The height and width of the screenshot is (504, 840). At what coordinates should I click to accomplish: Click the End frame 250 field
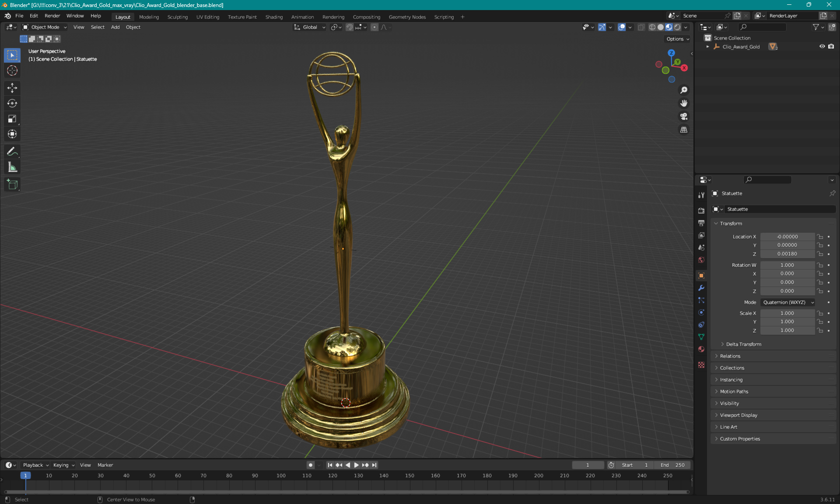coord(672,465)
